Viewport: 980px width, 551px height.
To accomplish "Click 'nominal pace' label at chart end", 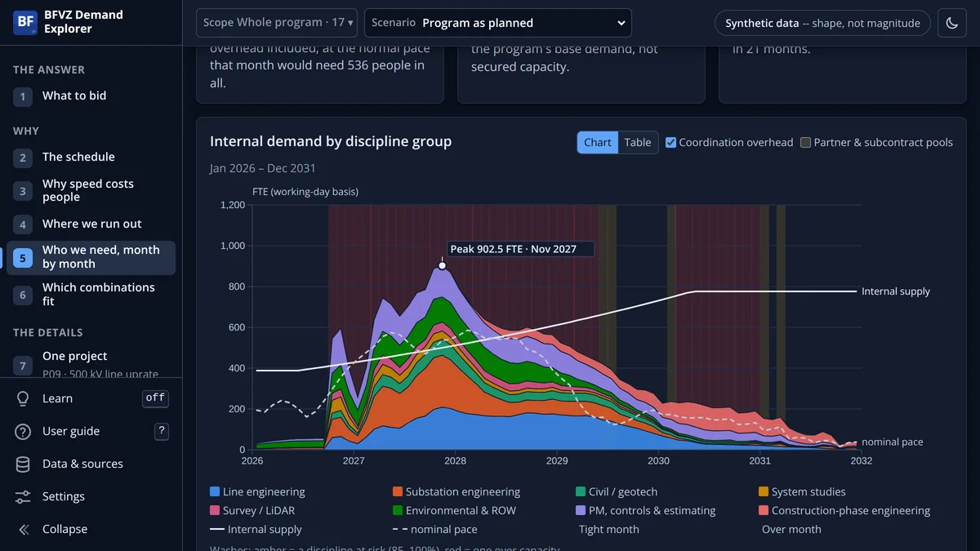I will pos(893,442).
